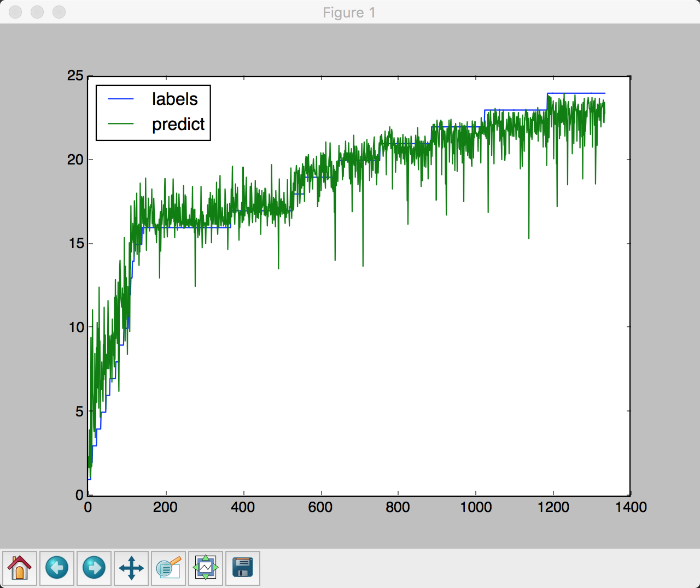Reset the plot to original home view

tap(20, 568)
